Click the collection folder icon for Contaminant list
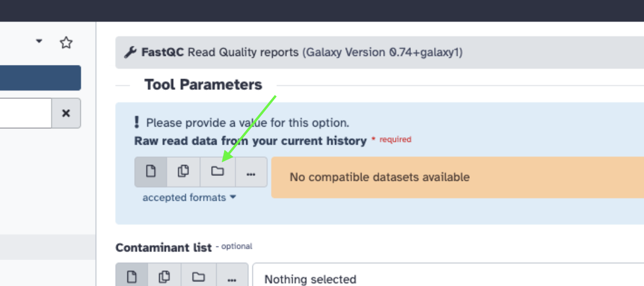This screenshot has height=286, width=644. tap(198, 277)
